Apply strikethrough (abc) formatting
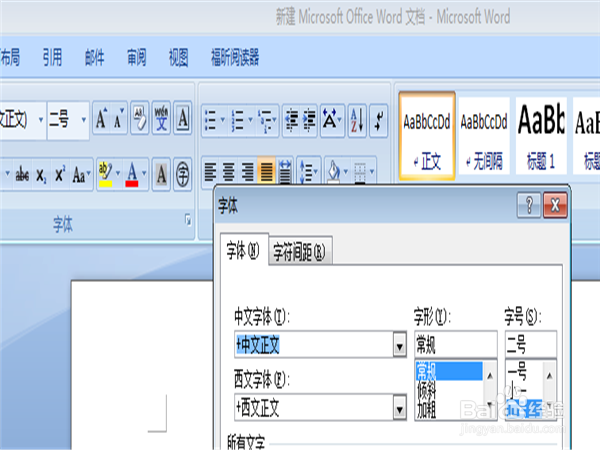Screen dimensions: 600x450 pyautogui.click(x=23, y=174)
